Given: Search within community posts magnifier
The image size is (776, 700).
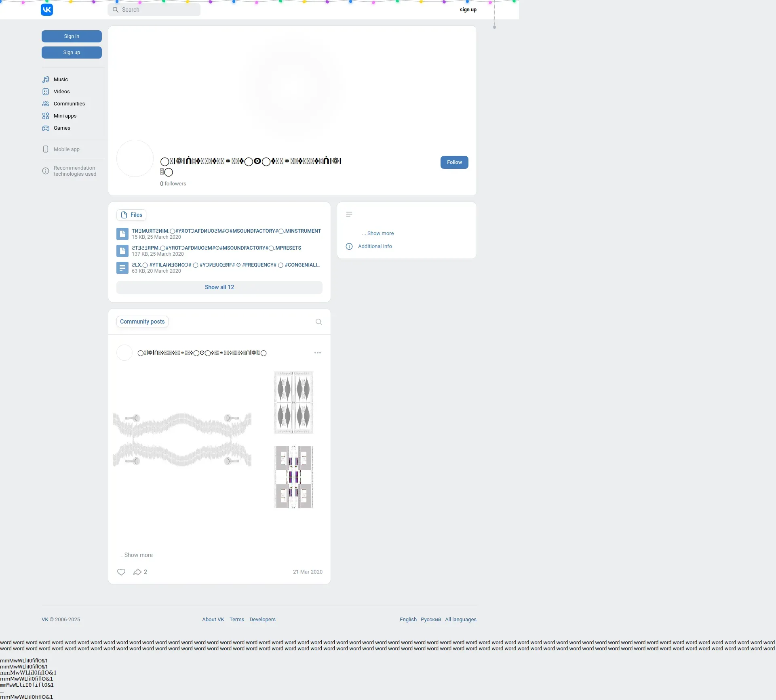Looking at the screenshot, I should [318, 322].
